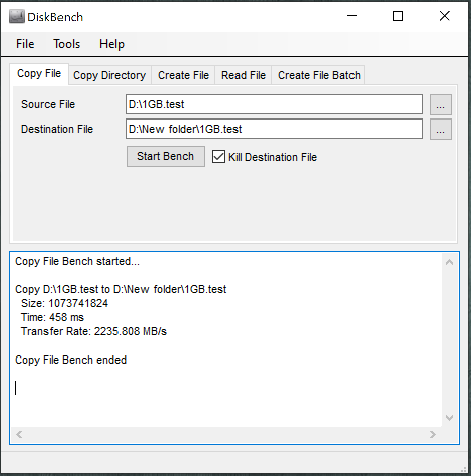This screenshot has height=476, width=471.
Task: Click the horizontal scrollbar right arrow
Action: point(433,435)
